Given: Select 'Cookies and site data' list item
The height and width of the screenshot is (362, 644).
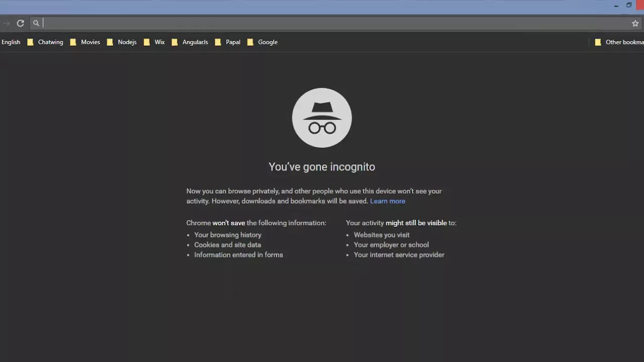Looking at the screenshot, I should click(227, 245).
